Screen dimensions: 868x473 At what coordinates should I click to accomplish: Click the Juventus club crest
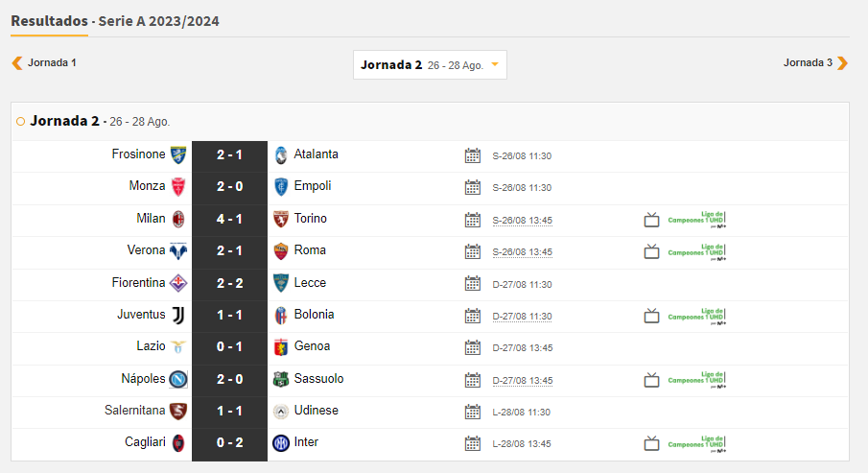178,315
